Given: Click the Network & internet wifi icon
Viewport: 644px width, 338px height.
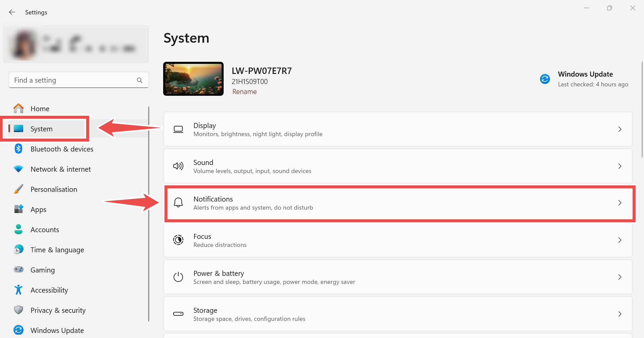Looking at the screenshot, I should pyautogui.click(x=18, y=169).
